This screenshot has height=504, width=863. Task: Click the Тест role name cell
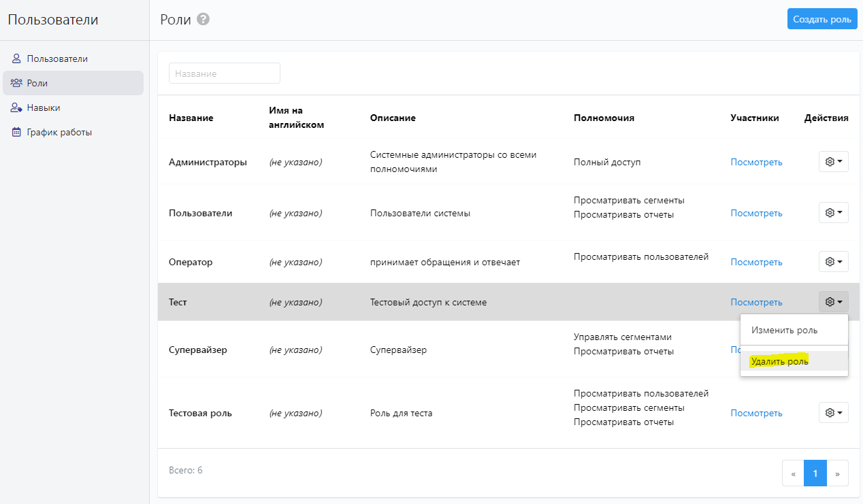(178, 302)
